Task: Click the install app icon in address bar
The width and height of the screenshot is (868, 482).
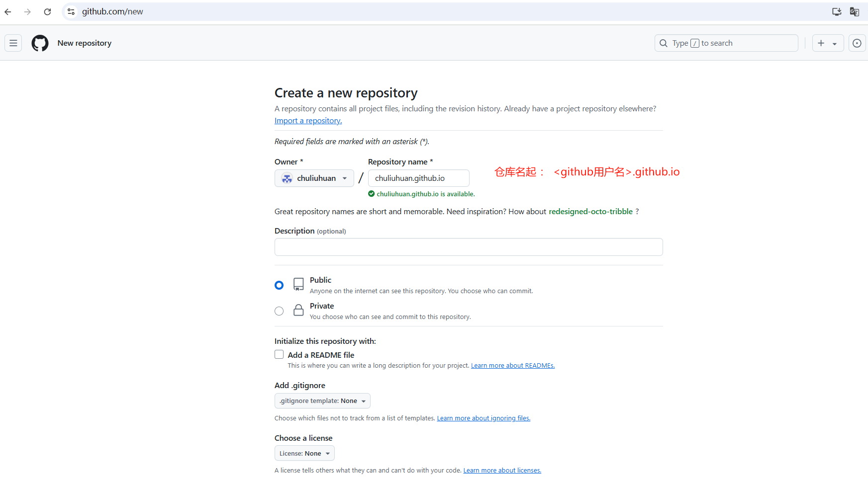Action: point(837,11)
